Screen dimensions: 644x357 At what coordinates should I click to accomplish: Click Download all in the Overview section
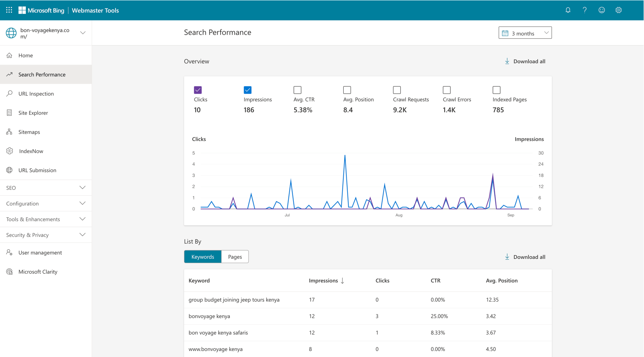525,61
